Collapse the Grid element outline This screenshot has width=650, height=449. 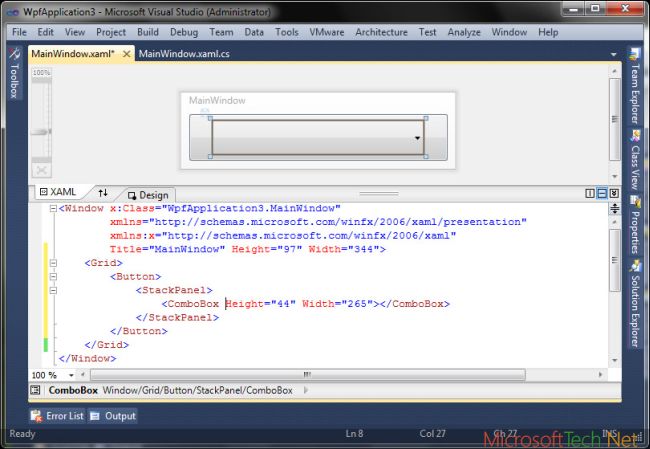(x=53, y=263)
